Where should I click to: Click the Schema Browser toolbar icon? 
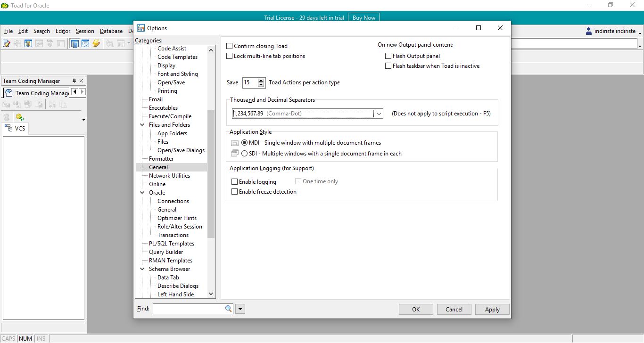tap(28, 43)
